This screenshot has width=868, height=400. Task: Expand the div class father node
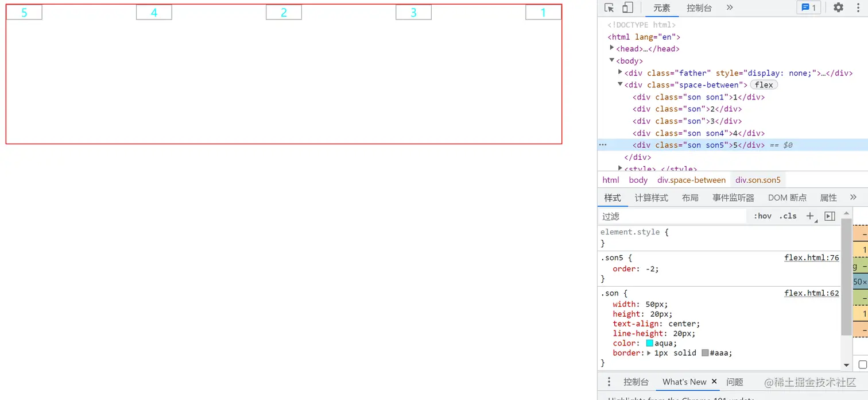tap(620, 72)
